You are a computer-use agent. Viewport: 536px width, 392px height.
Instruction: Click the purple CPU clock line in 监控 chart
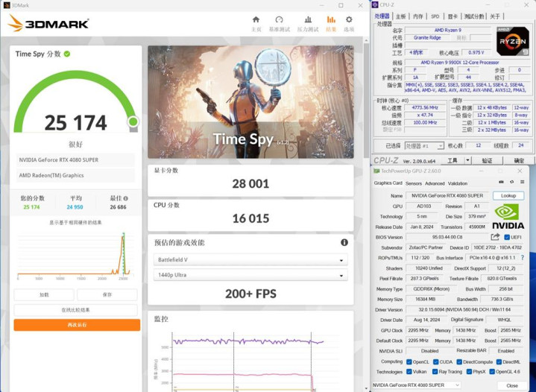(x=247, y=341)
